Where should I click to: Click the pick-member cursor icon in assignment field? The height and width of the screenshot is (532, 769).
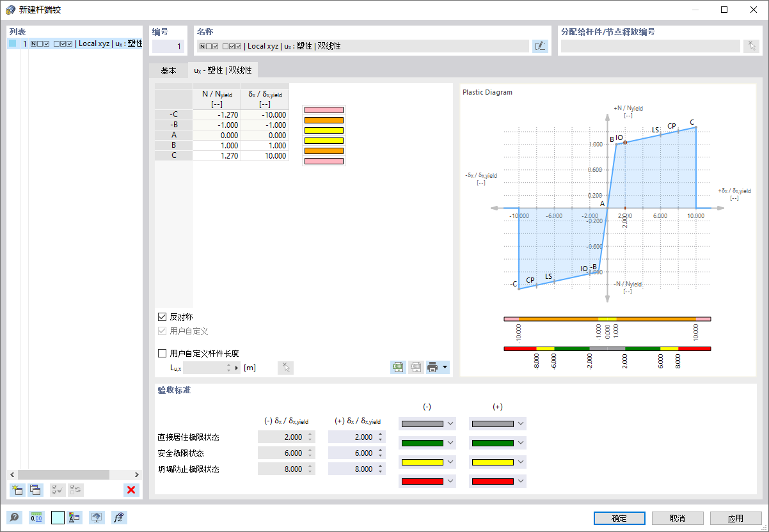752,46
